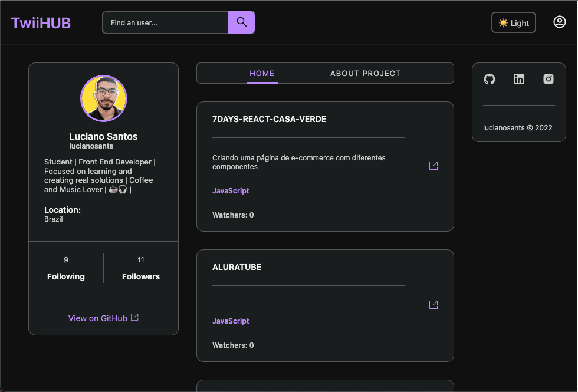The image size is (578, 392).
Task: Click the external link icon on ALURATUBE card
Action: tap(433, 305)
